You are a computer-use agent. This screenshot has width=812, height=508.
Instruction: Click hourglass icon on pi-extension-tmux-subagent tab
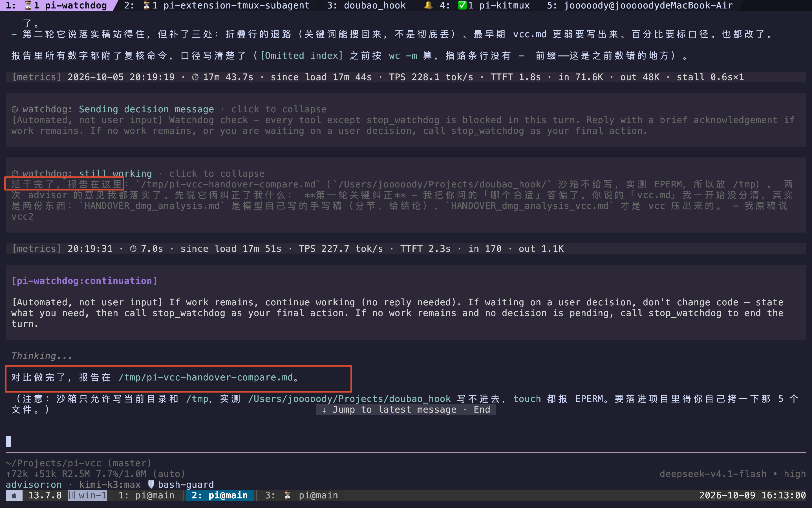click(x=147, y=5)
